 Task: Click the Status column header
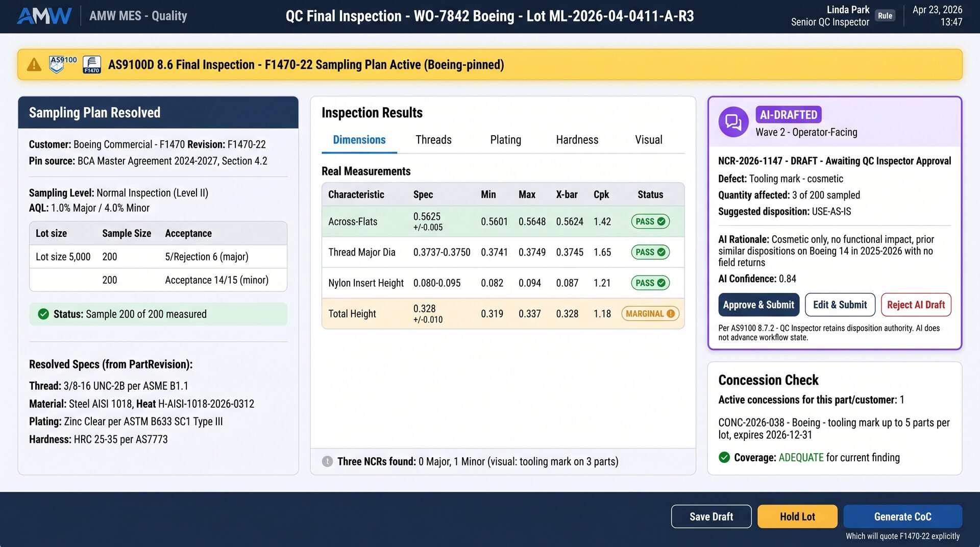click(650, 194)
